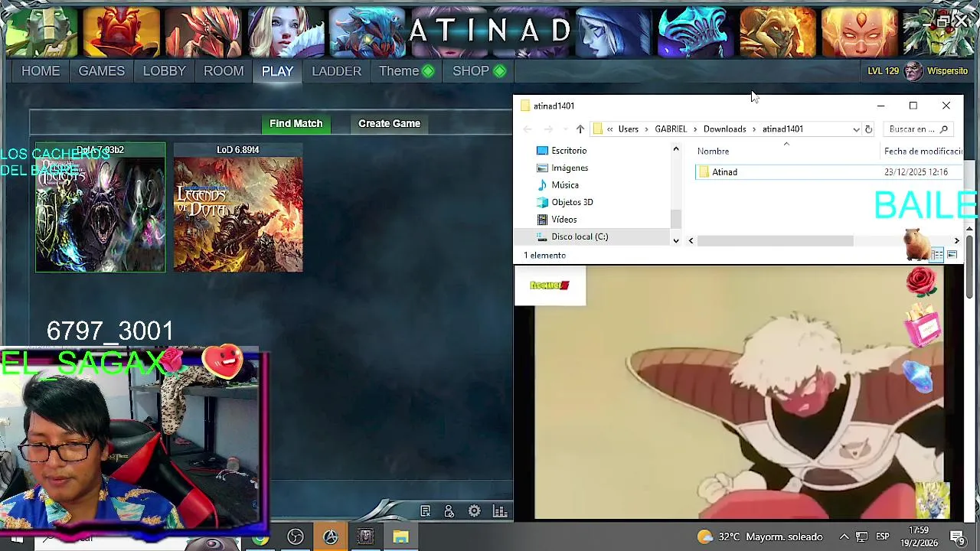Go to the LOBBY tab
This screenshot has height=551, width=980.
pos(164,70)
